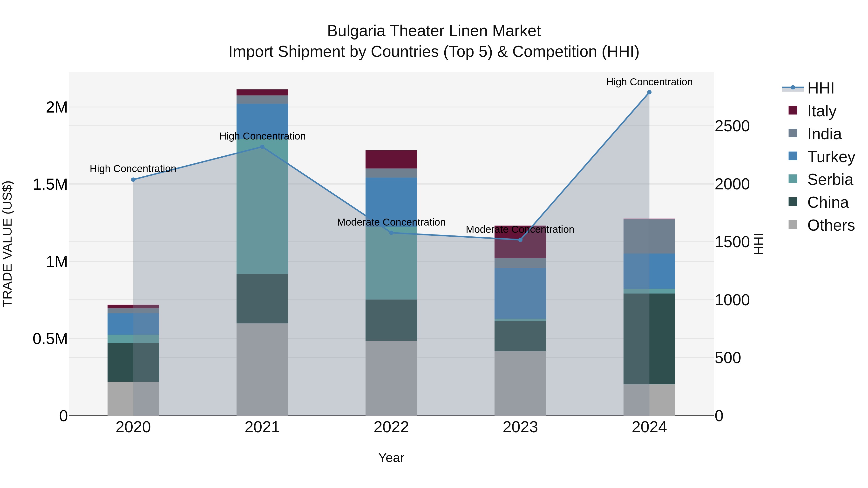Click the HHI line marker legend icon
Viewport: 868px width, 488px height.
(793, 87)
